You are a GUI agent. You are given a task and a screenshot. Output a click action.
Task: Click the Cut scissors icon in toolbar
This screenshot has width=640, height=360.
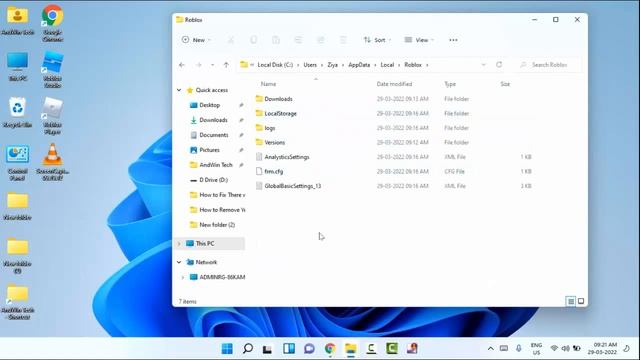tap(231, 40)
